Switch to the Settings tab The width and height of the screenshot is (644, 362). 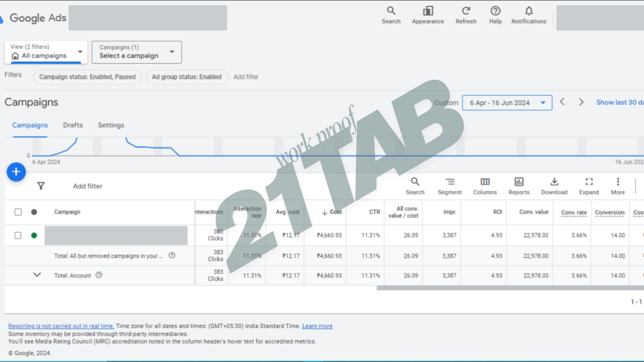[111, 125]
